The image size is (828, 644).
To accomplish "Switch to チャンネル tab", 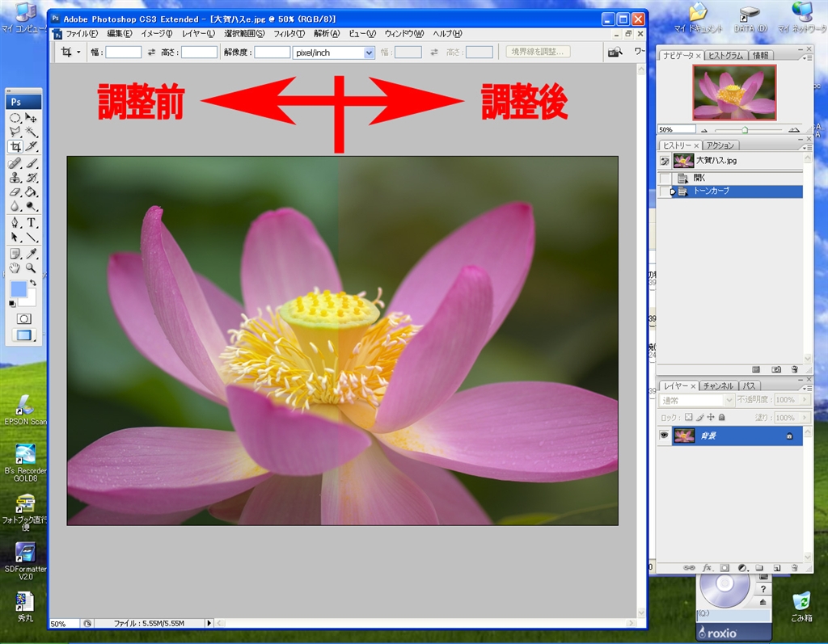I will (718, 386).
